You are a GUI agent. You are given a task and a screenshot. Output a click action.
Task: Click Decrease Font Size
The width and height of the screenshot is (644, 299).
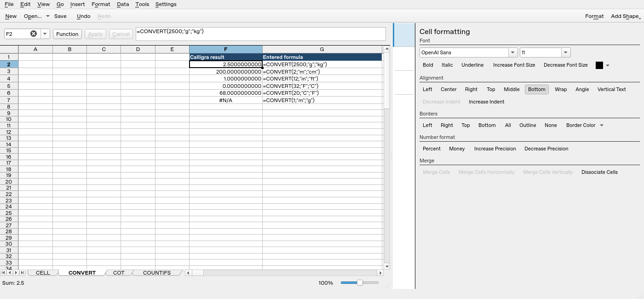(565, 65)
